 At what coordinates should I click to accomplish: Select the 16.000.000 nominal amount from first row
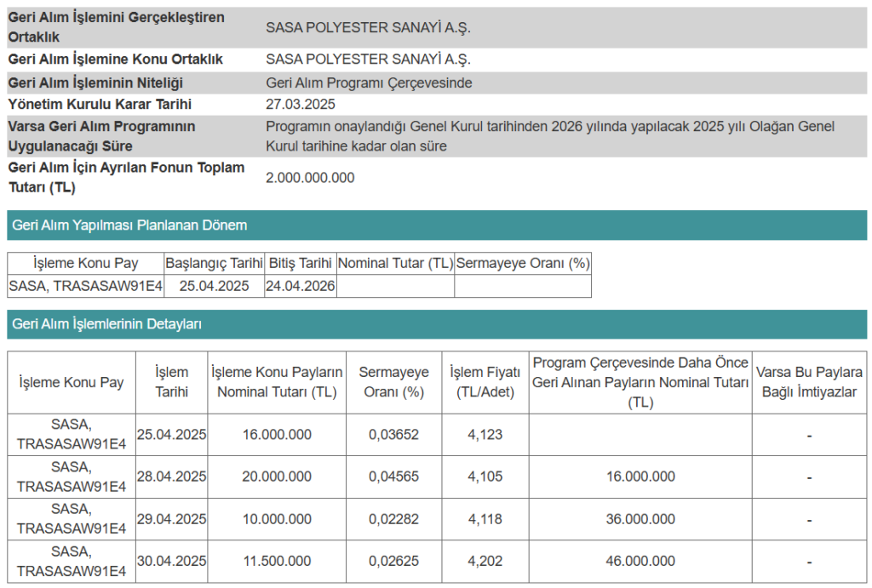[276, 434]
